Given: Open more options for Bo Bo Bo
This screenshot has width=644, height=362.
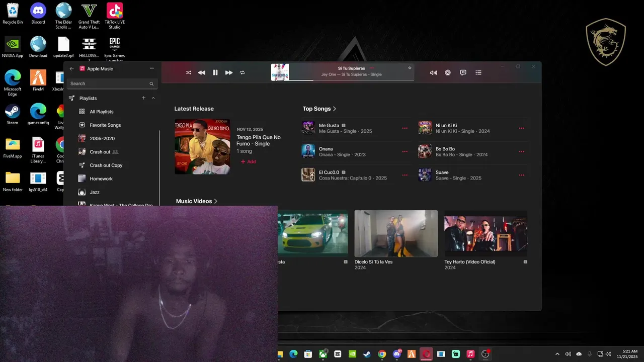Looking at the screenshot, I should point(521,152).
